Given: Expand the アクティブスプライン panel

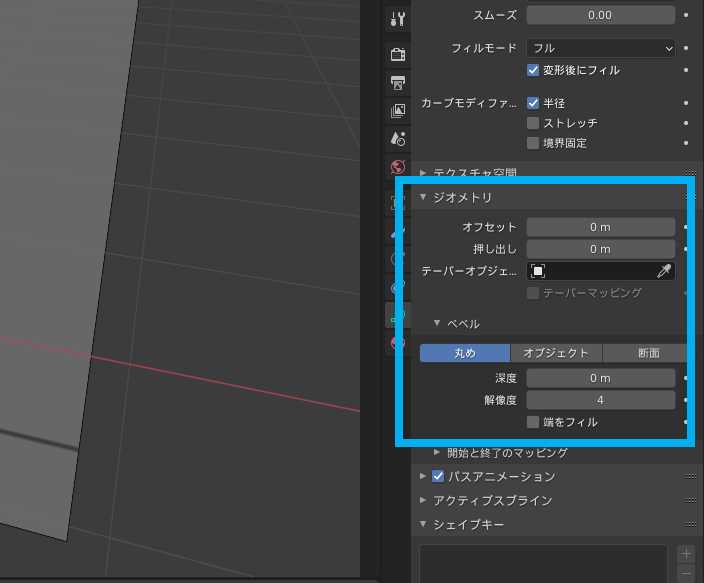Looking at the screenshot, I should tap(423, 500).
